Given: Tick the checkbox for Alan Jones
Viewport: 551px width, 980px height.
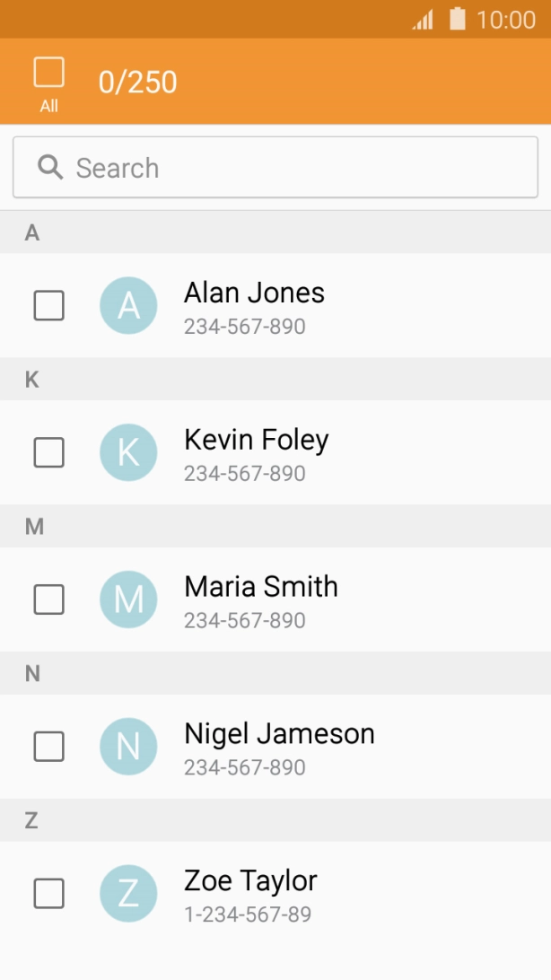Looking at the screenshot, I should [48, 305].
